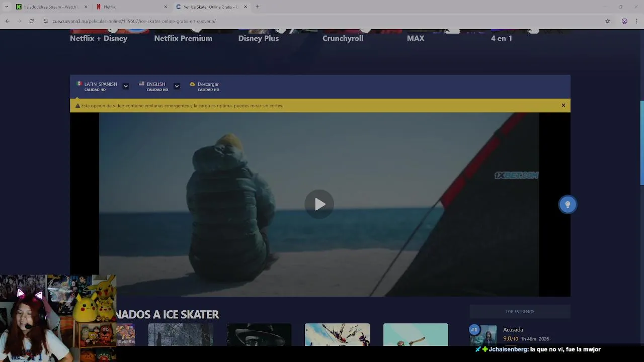
Task: Open the man-in-hat related movie thumbnail
Action: pyautogui.click(x=259, y=335)
